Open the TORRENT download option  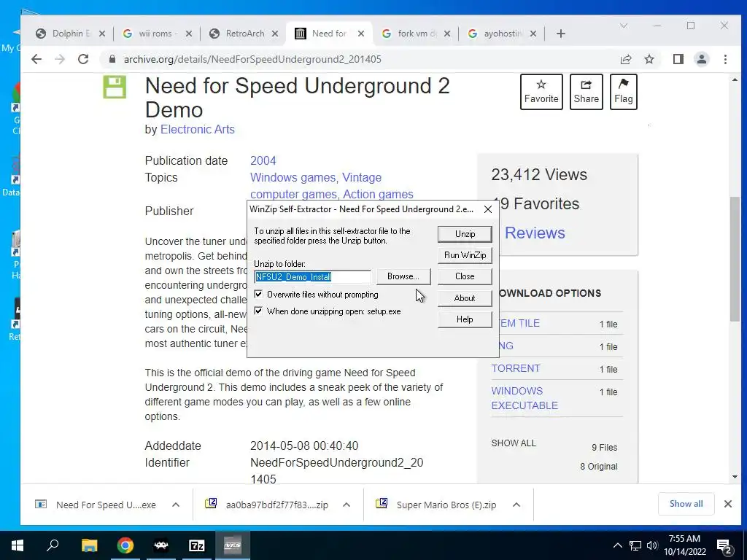516,368
